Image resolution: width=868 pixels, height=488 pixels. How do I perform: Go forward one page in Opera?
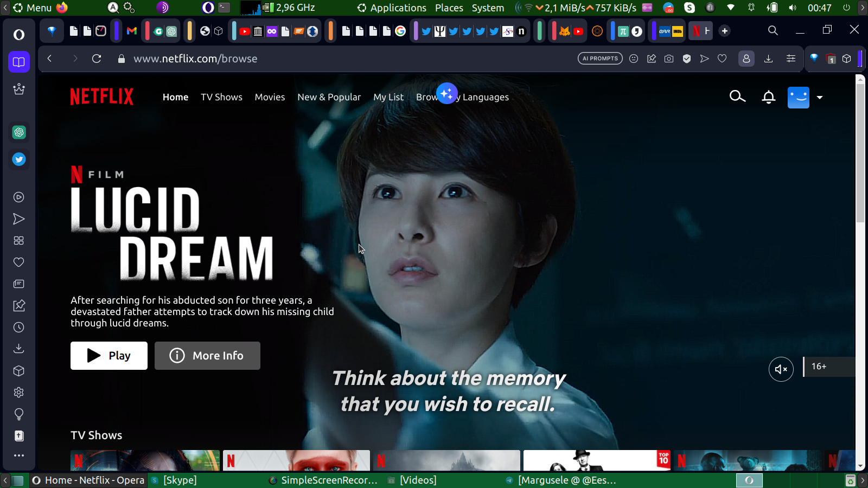tap(75, 59)
